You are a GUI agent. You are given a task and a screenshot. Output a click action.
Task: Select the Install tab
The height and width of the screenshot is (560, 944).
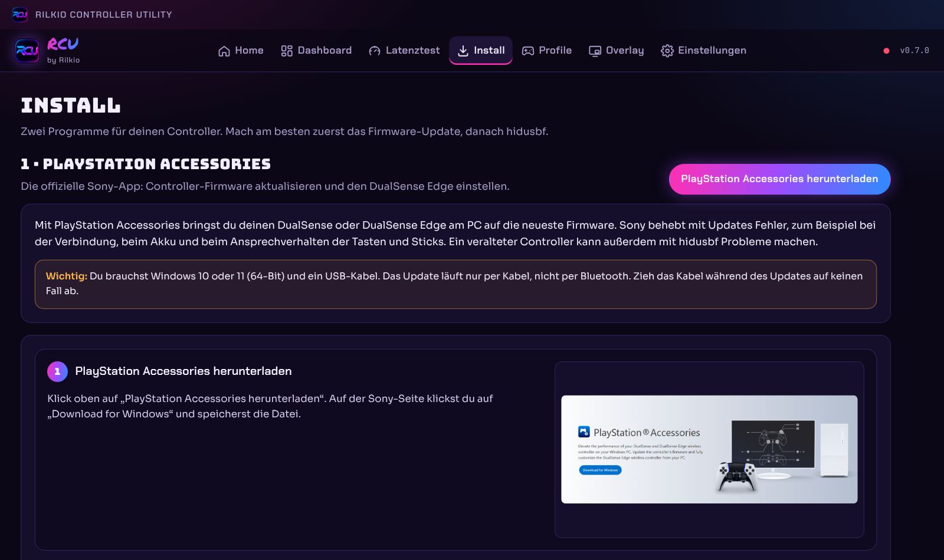[481, 51]
